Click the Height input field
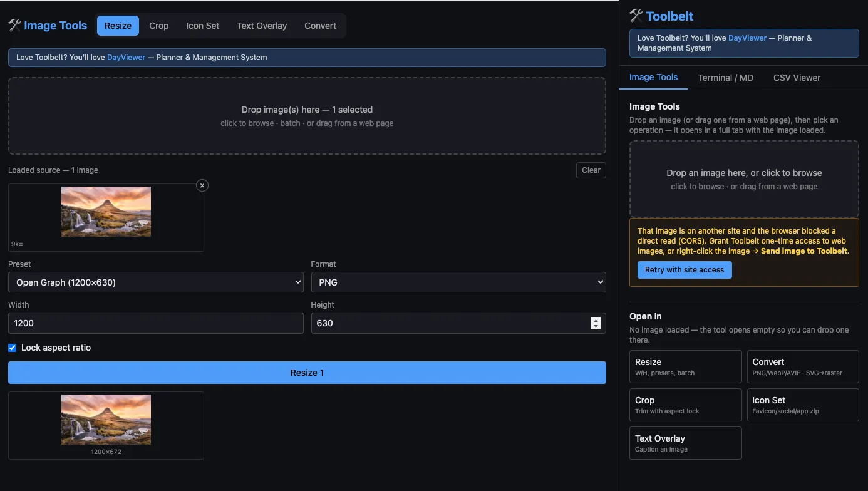The height and width of the screenshot is (491, 868). (x=458, y=323)
